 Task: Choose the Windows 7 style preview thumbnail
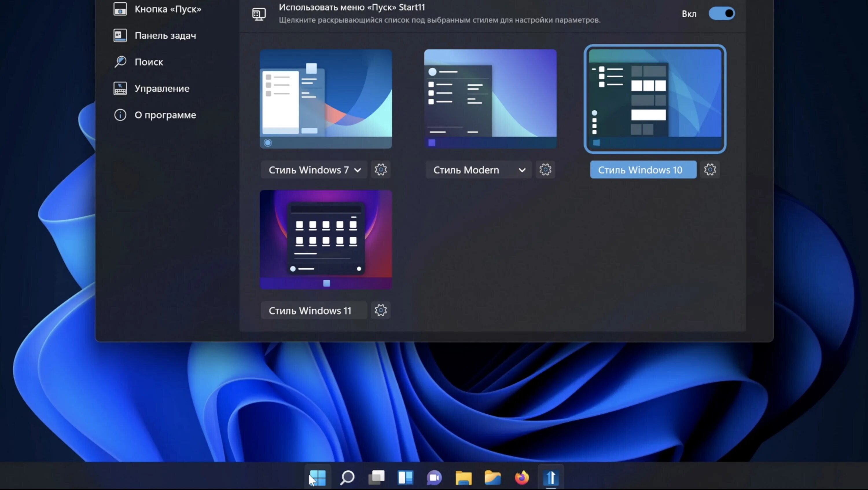pos(325,99)
